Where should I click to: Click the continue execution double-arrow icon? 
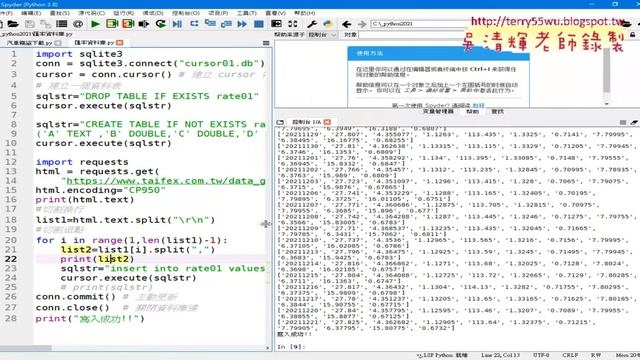[242, 24]
